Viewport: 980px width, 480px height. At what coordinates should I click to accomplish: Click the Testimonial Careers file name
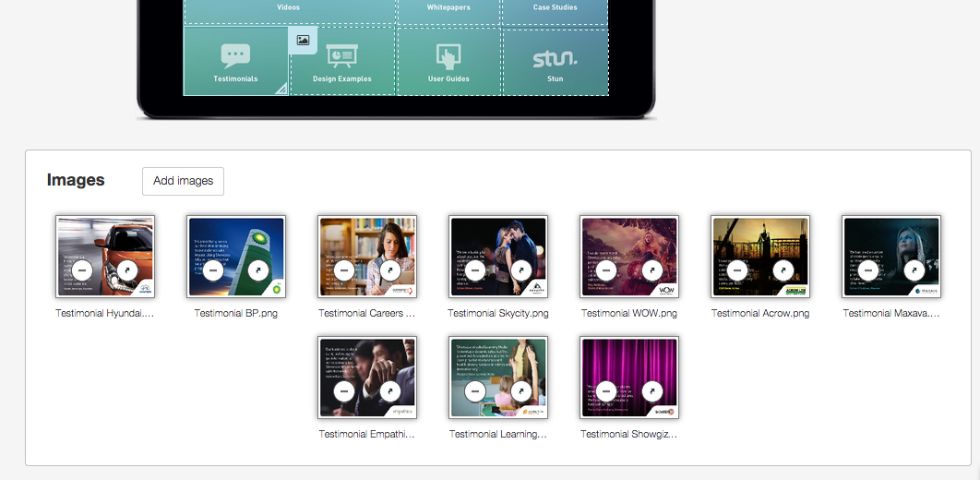[367, 313]
